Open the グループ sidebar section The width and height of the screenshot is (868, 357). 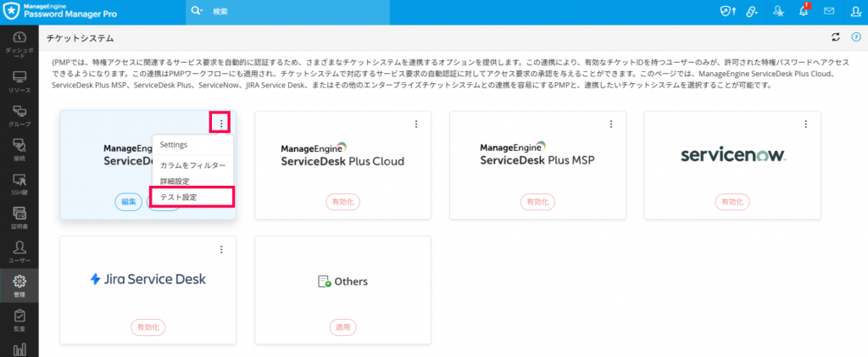pyautogui.click(x=19, y=115)
